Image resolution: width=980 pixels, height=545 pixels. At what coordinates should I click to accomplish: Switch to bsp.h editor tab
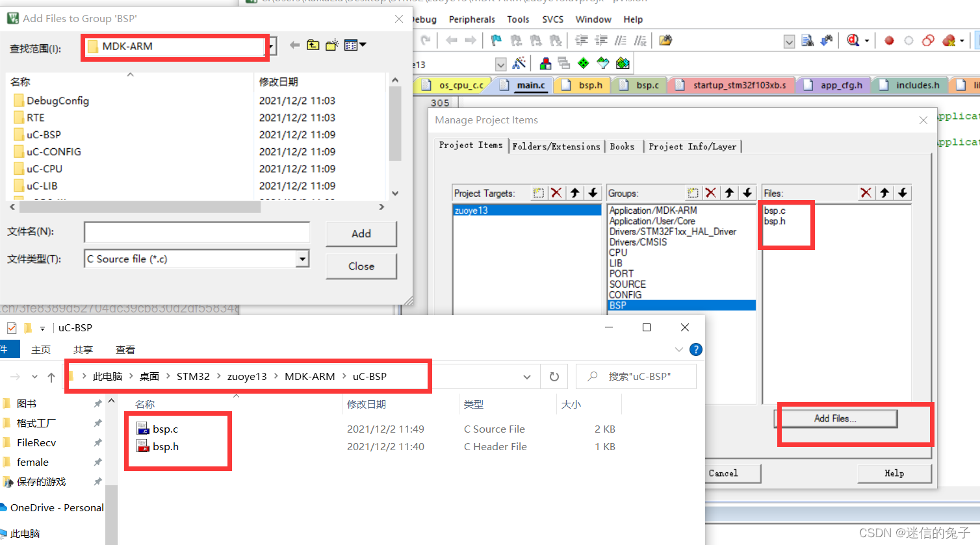coord(583,85)
